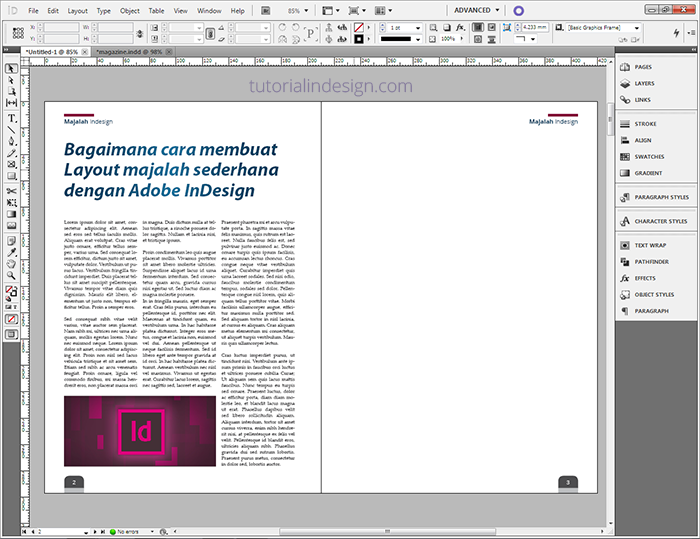This screenshot has height=539, width=700.
Task: Open the control panel flyout menu
Action: point(692,33)
